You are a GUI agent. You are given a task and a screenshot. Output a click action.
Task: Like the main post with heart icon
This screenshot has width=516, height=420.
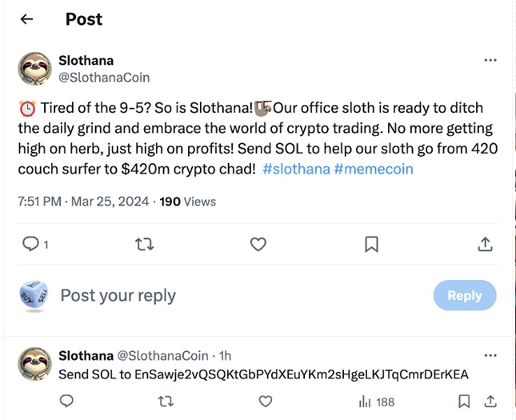[258, 244]
